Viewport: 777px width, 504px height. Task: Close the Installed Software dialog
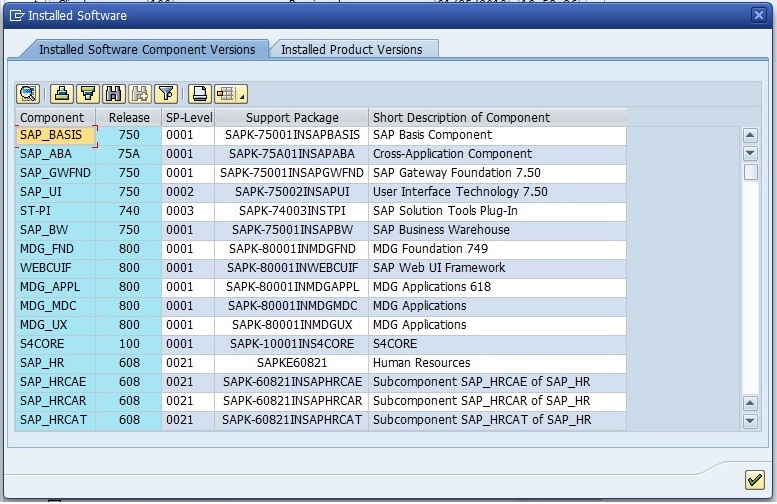point(759,15)
